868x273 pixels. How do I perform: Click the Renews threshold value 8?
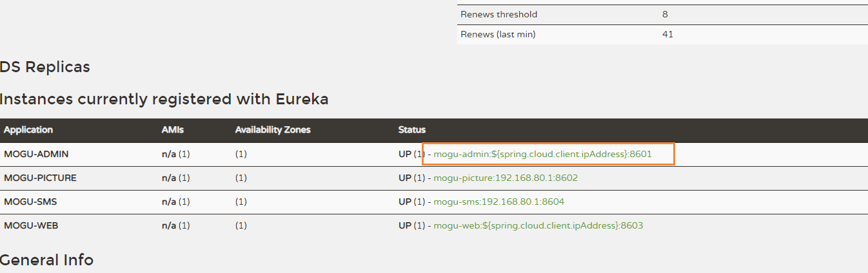point(665,14)
